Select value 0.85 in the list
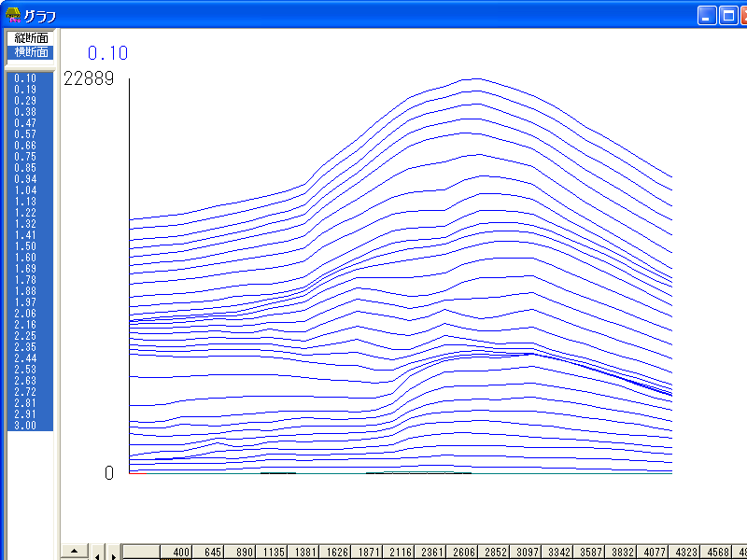 tap(31, 168)
